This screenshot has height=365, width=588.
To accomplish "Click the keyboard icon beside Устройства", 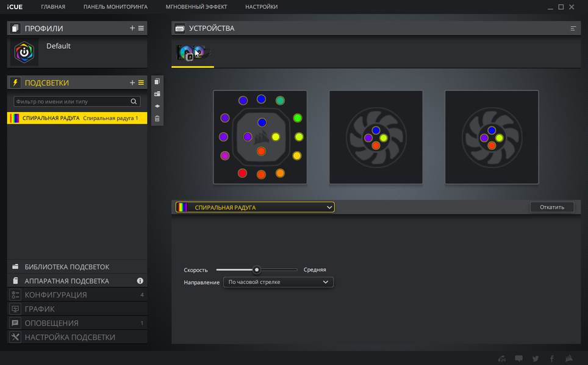I will tap(179, 29).
